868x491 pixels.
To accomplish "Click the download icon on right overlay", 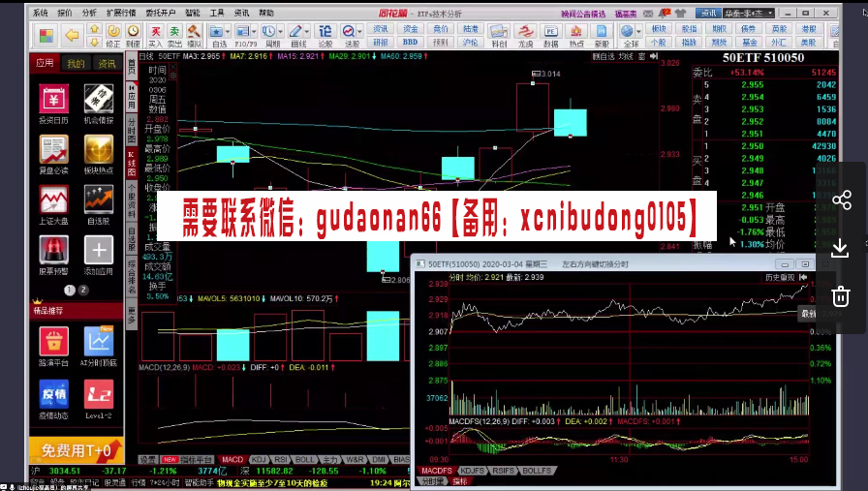I will [840, 248].
